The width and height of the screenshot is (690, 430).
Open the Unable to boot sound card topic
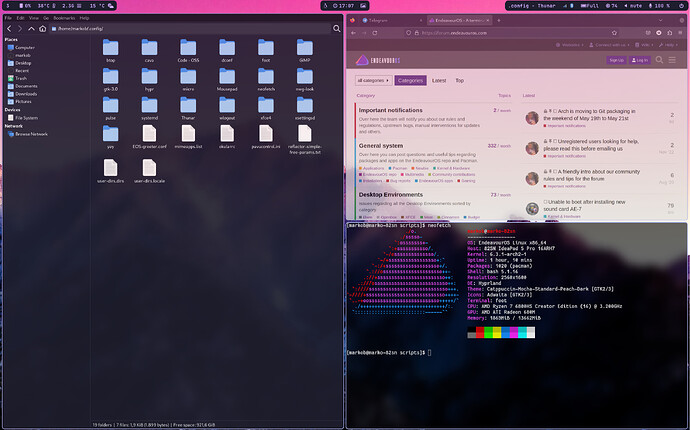pos(584,206)
